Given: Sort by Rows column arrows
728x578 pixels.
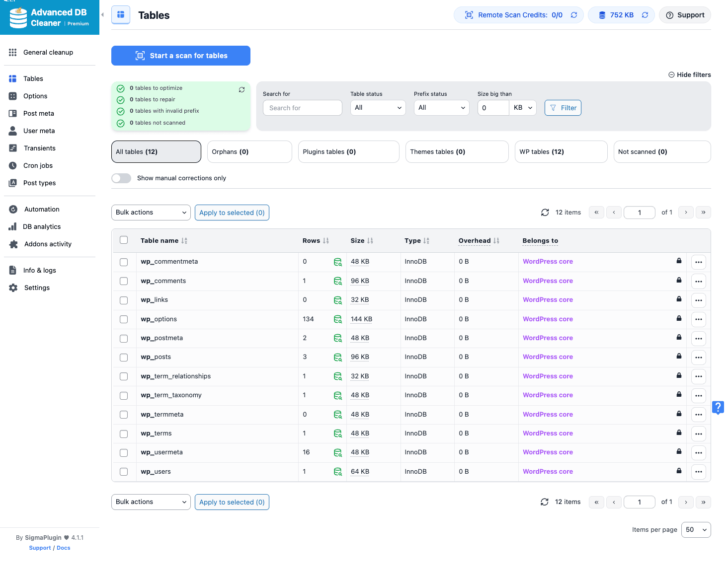Looking at the screenshot, I should pyautogui.click(x=326, y=241).
